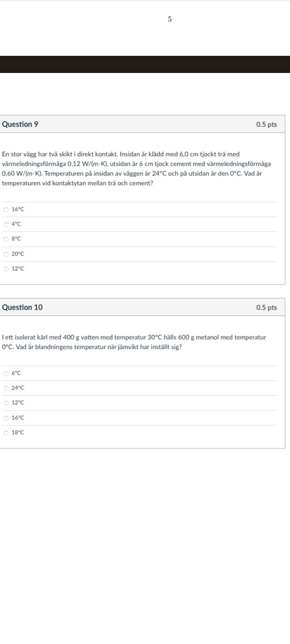Screen dimensions: 290x644
Task: Pick the 12°C answer in Question 10
Action: coord(6,403)
